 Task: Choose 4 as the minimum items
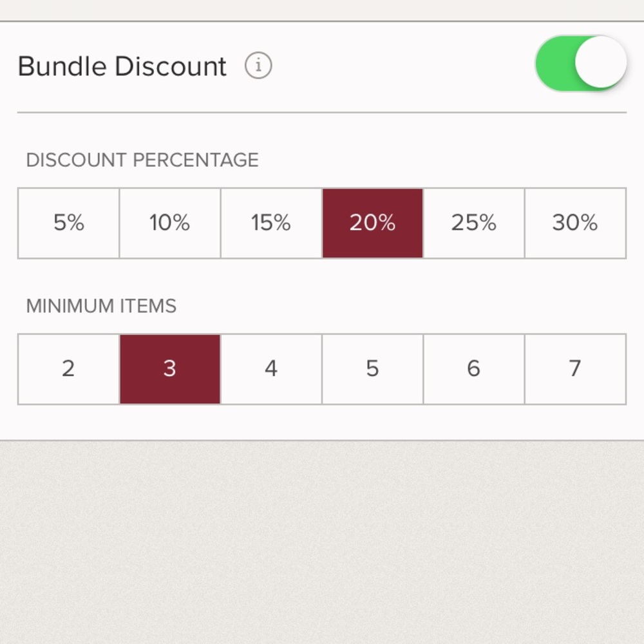pos(270,368)
